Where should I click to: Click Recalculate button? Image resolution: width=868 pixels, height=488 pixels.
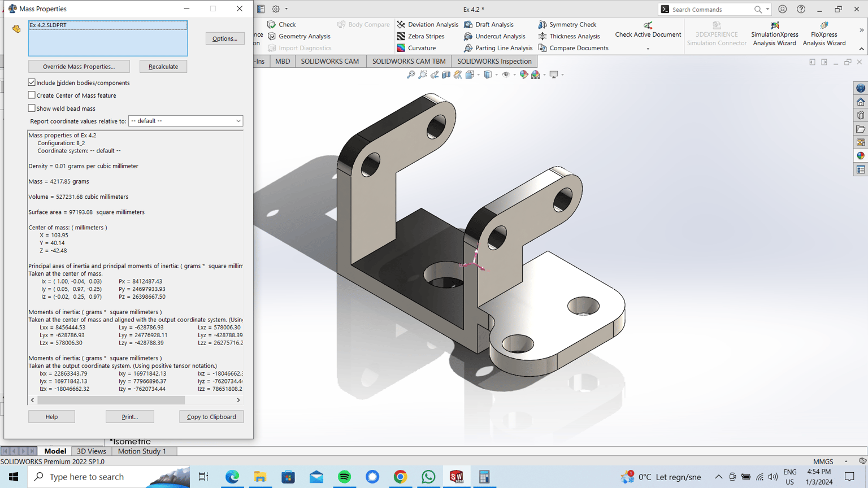(163, 67)
